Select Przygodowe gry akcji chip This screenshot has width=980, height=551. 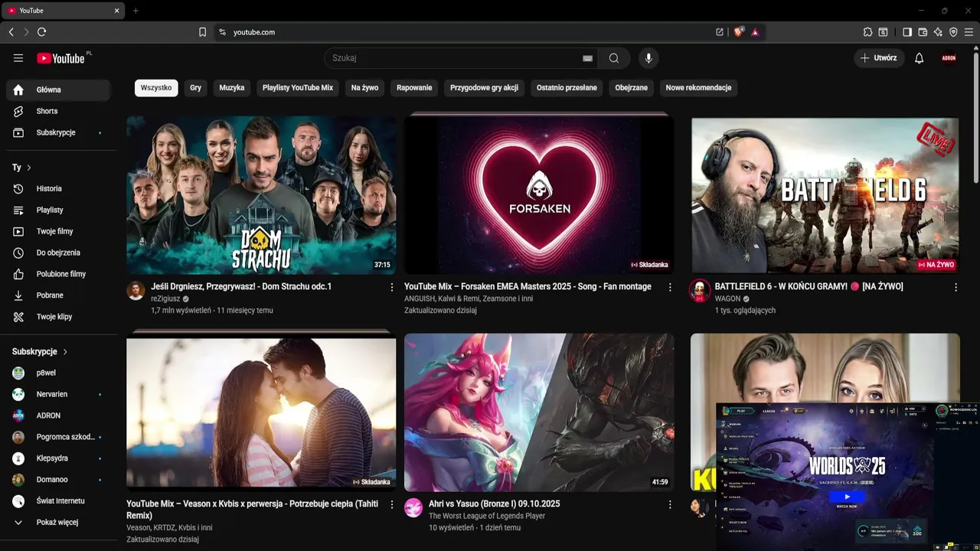pos(484,88)
